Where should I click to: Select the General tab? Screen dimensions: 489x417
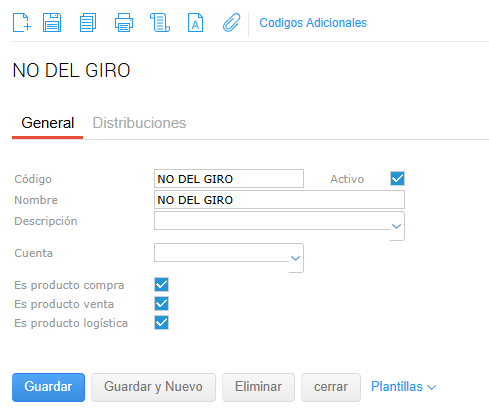click(x=47, y=123)
